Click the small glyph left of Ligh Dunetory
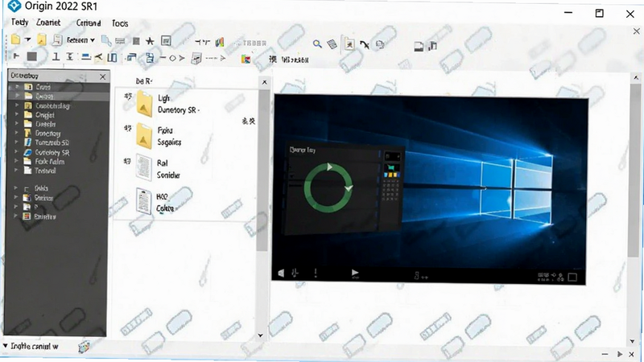This screenshot has width=644, height=362. (x=128, y=96)
